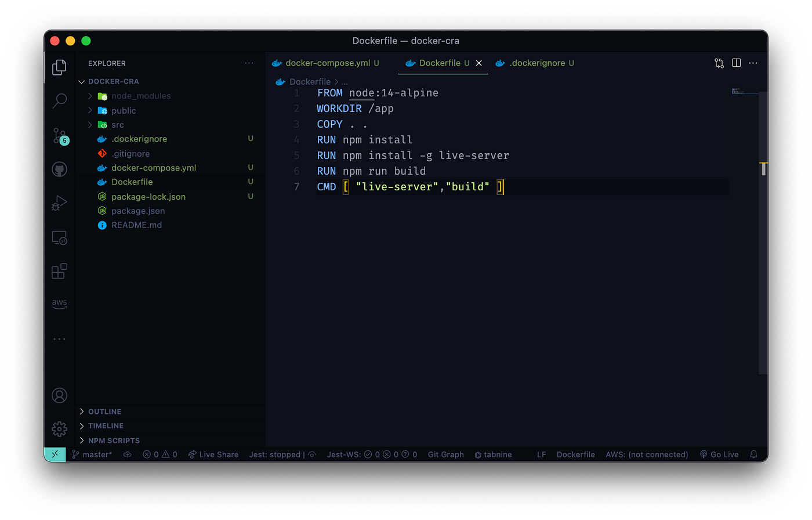
Task: Open the Accounts menu
Action: click(x=59, y=395)
